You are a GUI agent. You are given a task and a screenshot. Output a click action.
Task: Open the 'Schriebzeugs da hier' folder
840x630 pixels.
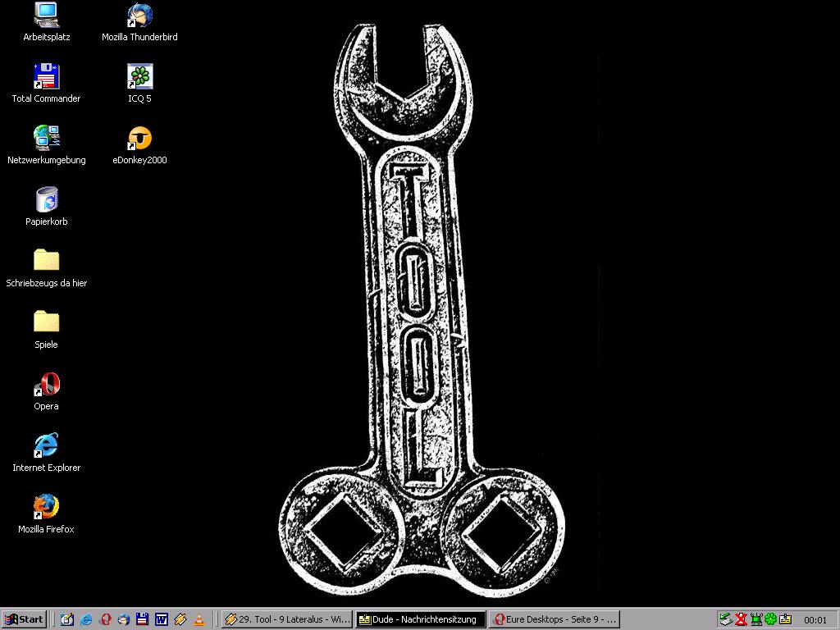(x=47, y=268)
